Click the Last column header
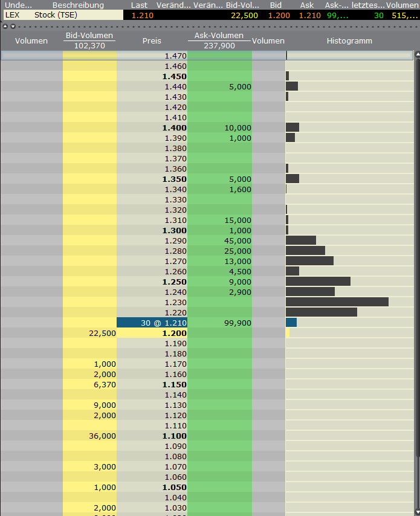Image resolution: width=420 pixels, height=516 pixels. coord(139,5)
